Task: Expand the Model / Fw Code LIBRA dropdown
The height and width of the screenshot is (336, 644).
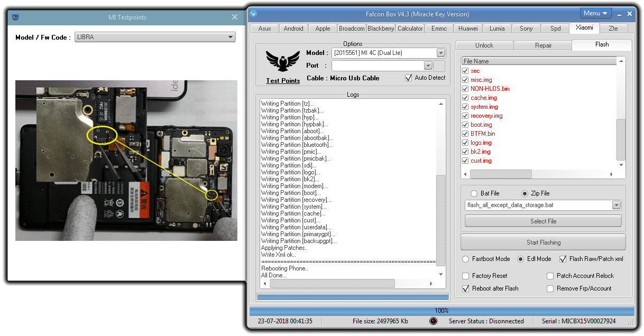Action: click(230, 37)
